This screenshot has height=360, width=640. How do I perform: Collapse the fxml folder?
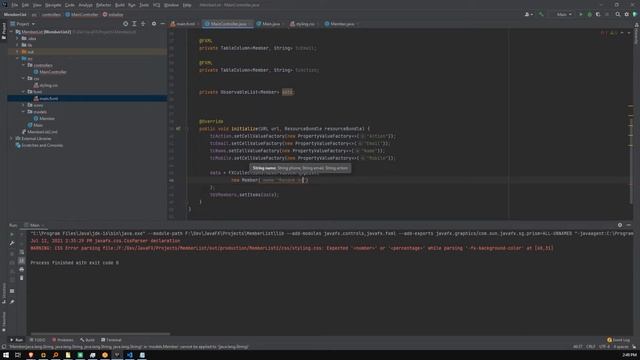pos(24,92)
